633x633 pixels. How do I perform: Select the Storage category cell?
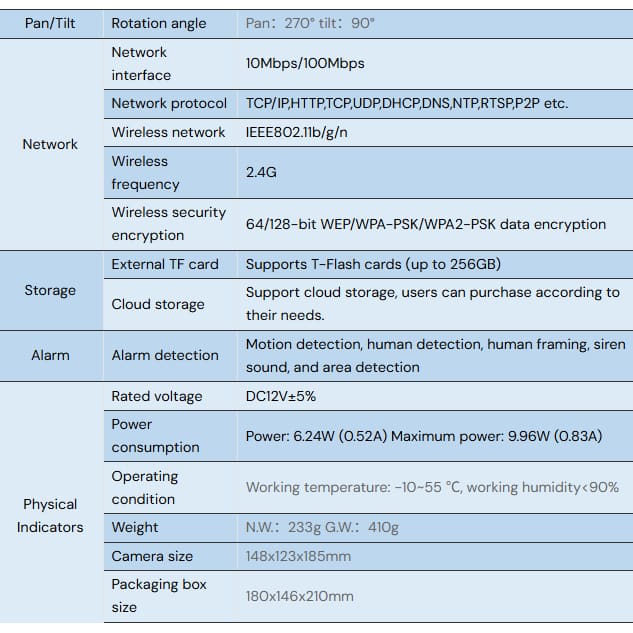point(50,290)
